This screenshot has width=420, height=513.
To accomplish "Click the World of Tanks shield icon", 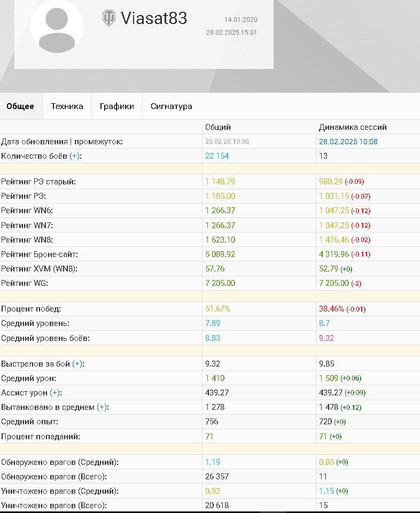I will pos(108,18).
